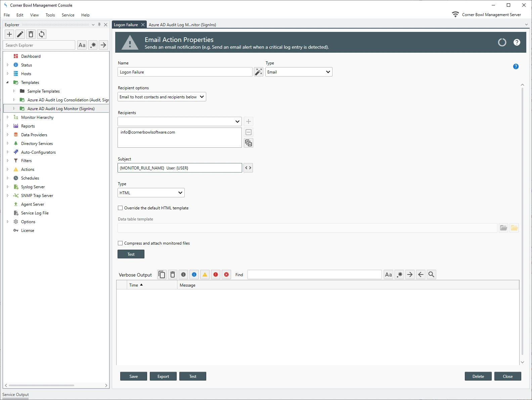Click the Subject text field
This screenshot has width=532, height=400.
point(180,168)
